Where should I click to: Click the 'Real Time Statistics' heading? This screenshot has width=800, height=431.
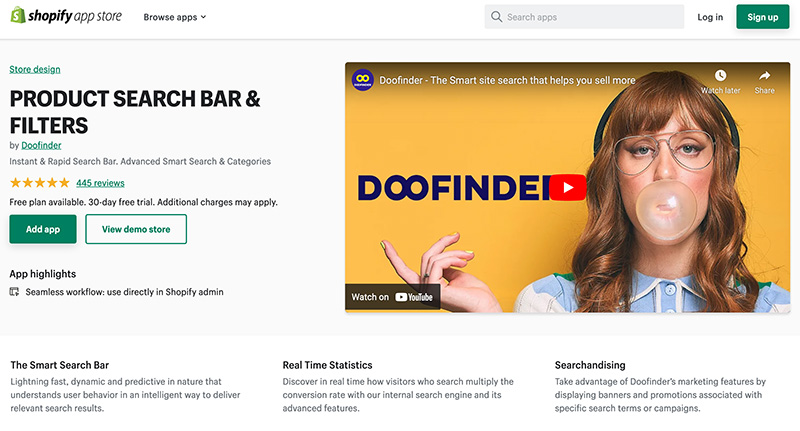328,365
